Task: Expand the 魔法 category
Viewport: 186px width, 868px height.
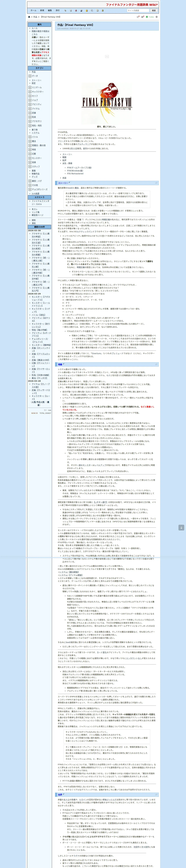Action: coord(30,141)
